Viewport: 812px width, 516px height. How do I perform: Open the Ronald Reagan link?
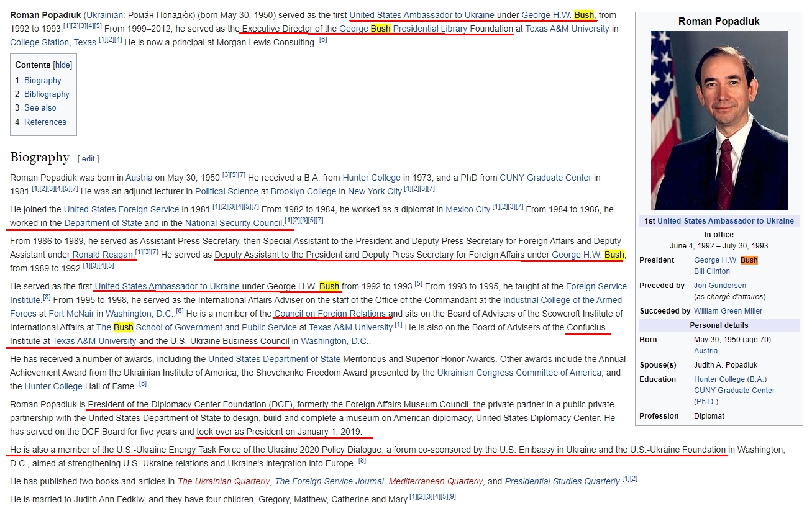103,255
